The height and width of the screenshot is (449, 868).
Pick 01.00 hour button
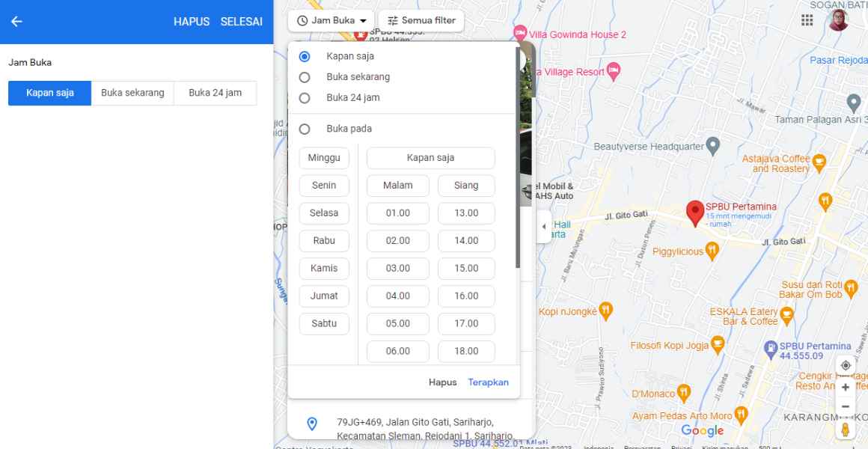pos(398,213)
